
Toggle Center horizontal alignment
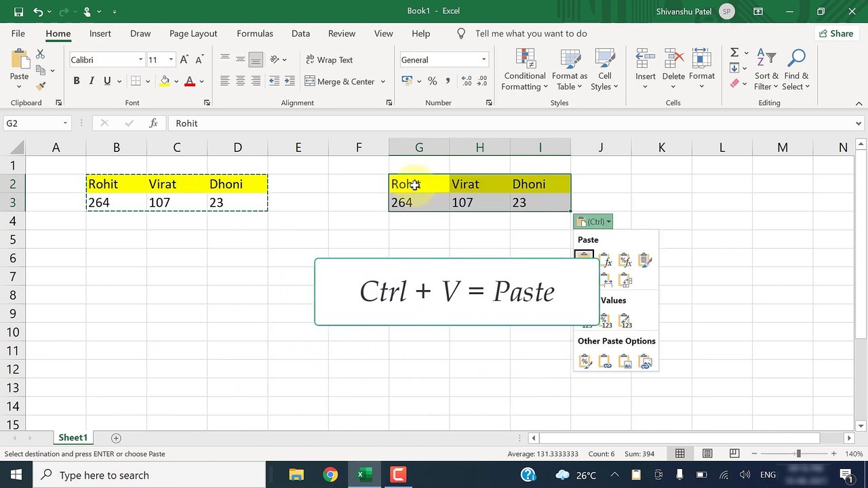point(240,81)
